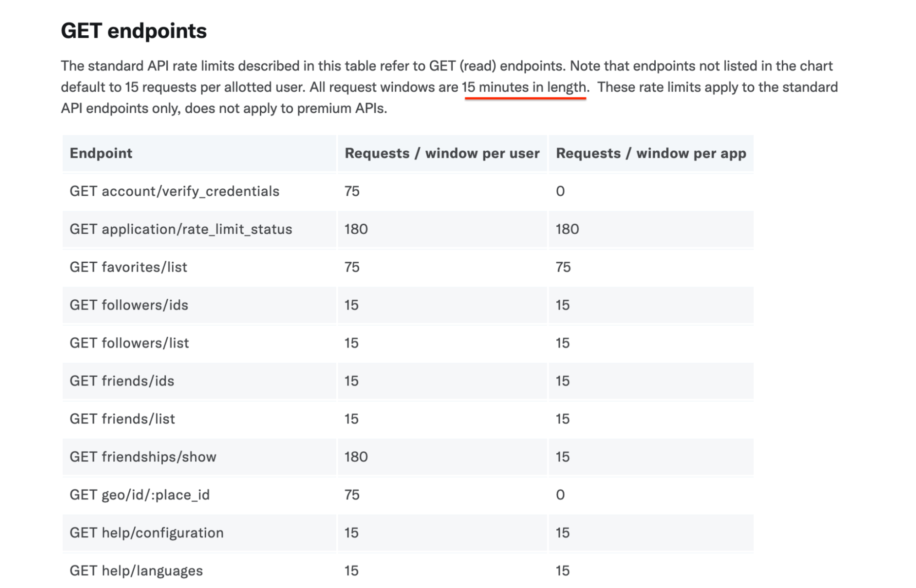Click the Endpoint column header
The image size is (916, 588).
point(101,153)
